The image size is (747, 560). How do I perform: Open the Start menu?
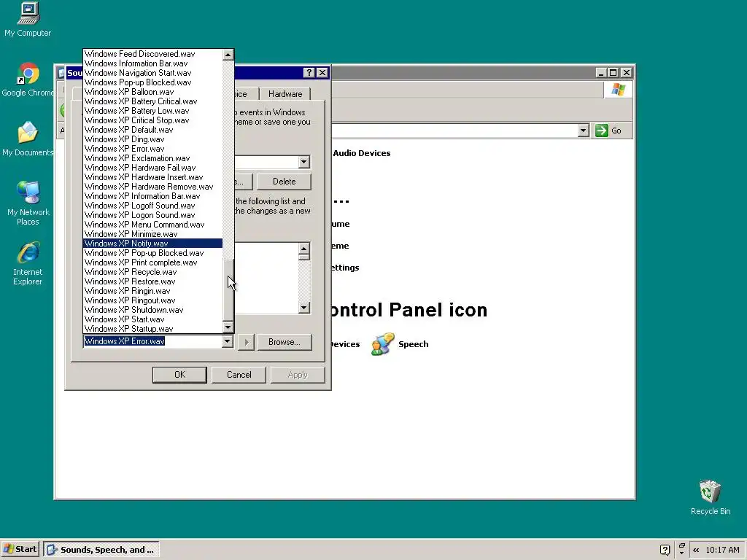(20, 549)
